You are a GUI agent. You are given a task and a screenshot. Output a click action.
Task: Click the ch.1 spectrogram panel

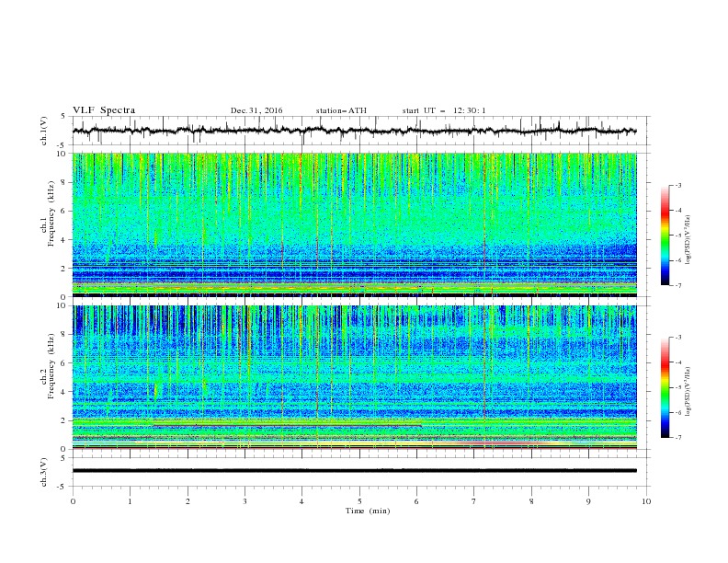point(354,224)
